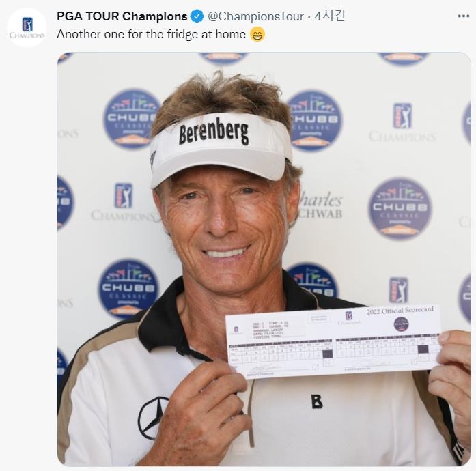Image resolution: width=476 pixels, height=471 pixels.
Task: Open the three-dot more options menu
Action: (463, 16)
